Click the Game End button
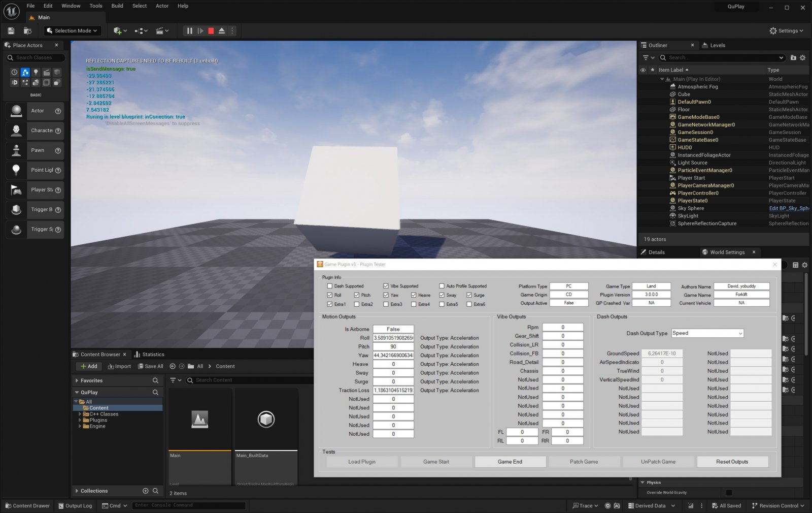 [510, 462]
